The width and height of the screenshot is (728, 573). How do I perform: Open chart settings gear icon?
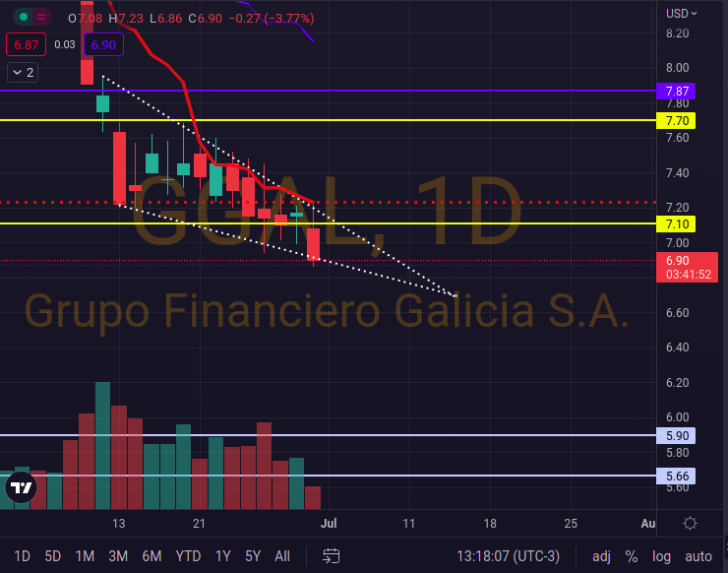point(690,523)
